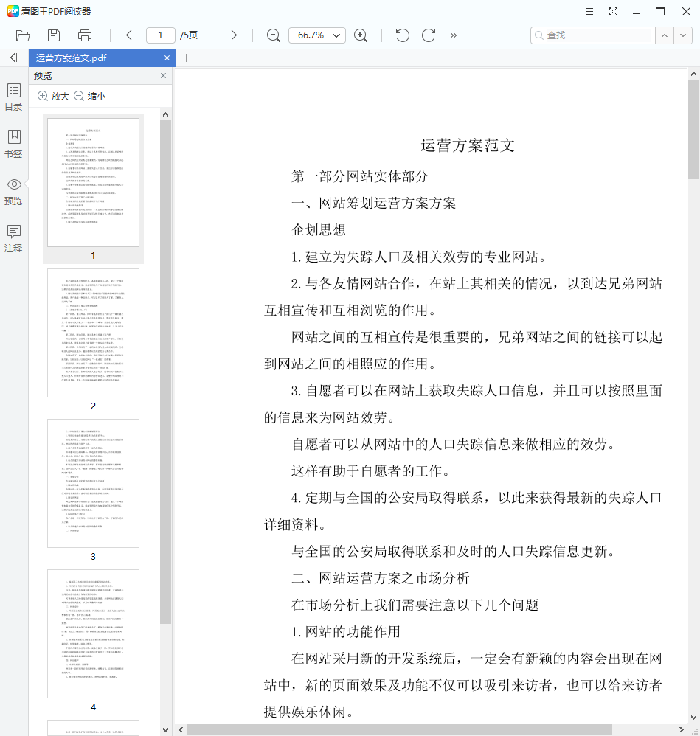Click the heading 第一部分网站实体部分
Viewport: 700px width, 736px height.
point(360,176)
